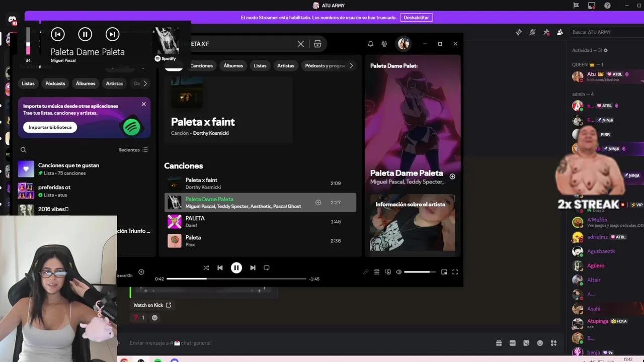Open the Recientes sort dropdown
This screenshot has width=644, height=362.
(133, 150)
